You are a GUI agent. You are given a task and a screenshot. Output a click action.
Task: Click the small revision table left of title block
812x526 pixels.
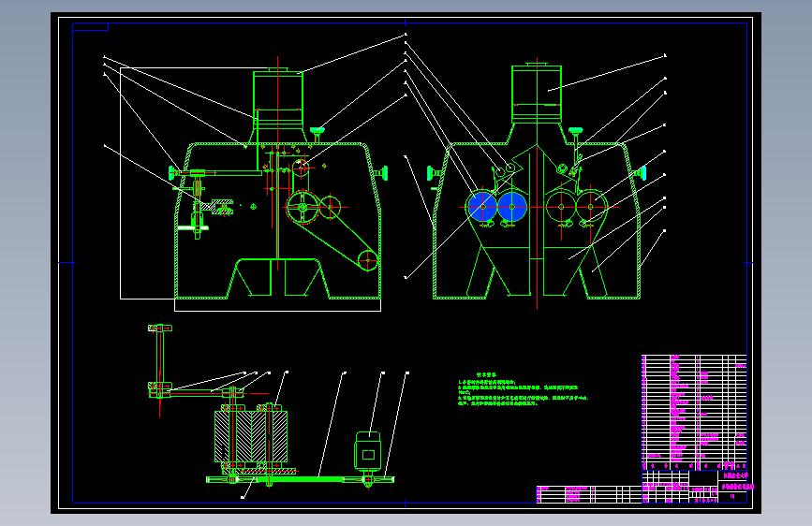pyautogui.click(x=589, y=494)
